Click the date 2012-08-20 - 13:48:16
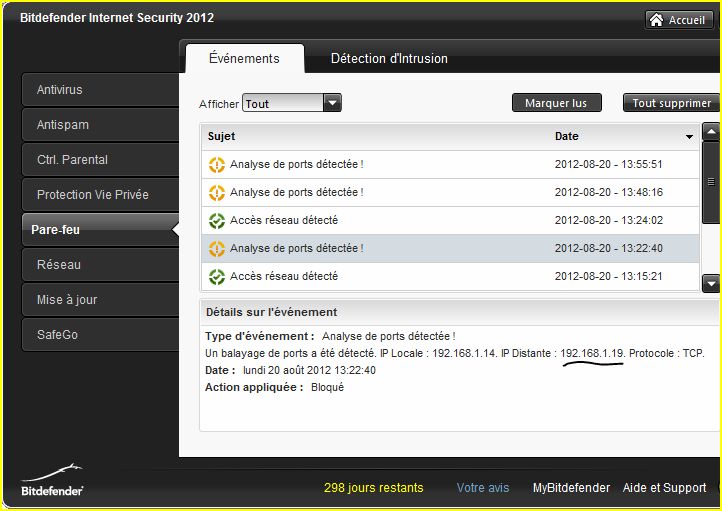This screenshot has height=511, width=722. pyautogui.click(x=608, y=192)
